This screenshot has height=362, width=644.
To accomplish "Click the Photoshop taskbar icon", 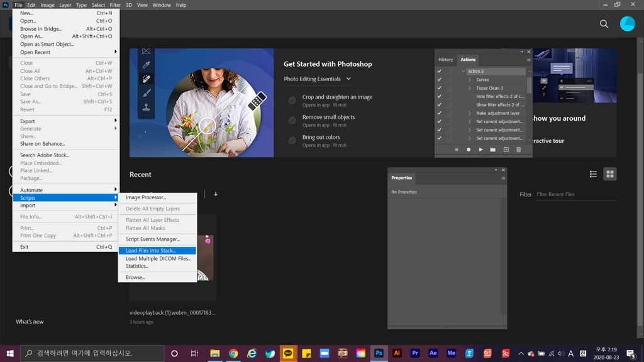I will point(379,353).
